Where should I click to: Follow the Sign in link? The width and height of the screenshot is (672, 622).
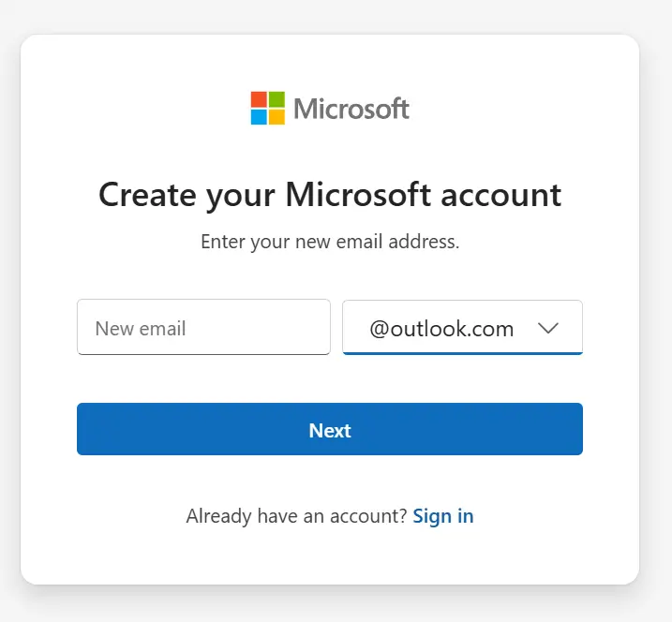443,516
